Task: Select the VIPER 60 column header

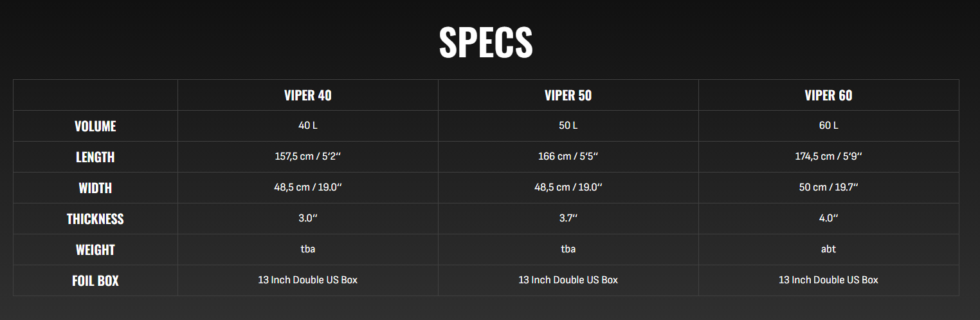Action: pyautogui.click(x=828, y=95)
